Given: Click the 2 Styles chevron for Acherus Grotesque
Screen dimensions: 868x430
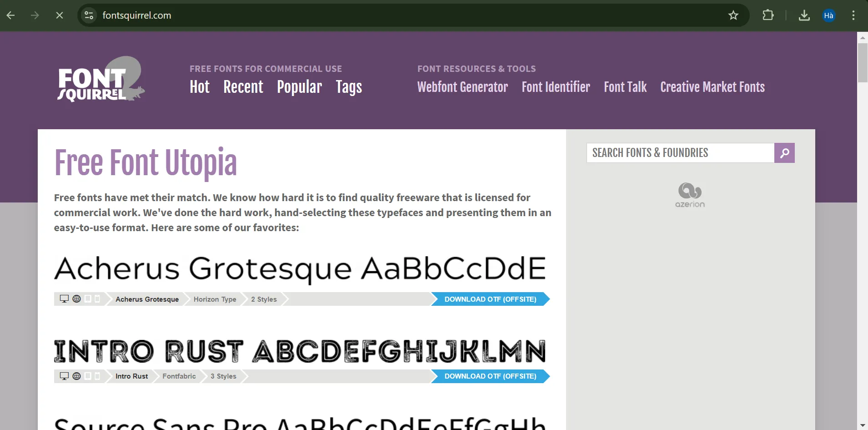Looking at the screenshot, I should point(284,299).
